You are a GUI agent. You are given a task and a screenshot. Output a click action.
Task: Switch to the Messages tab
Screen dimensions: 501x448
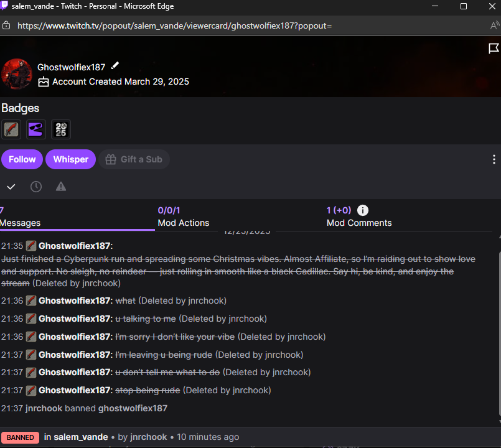click(x=77, y=217)
